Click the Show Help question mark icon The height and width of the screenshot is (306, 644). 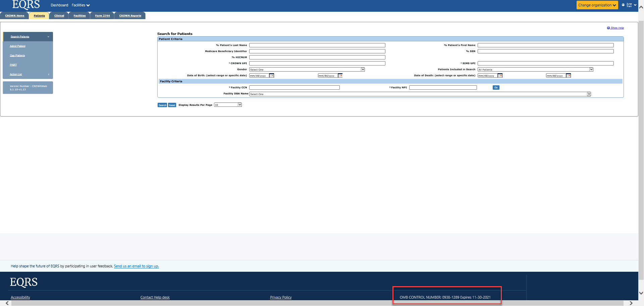click(608, 28)
